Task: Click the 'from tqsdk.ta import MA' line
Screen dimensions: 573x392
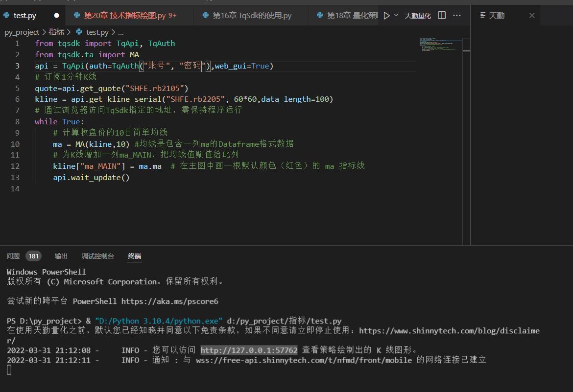Action: 87,55
